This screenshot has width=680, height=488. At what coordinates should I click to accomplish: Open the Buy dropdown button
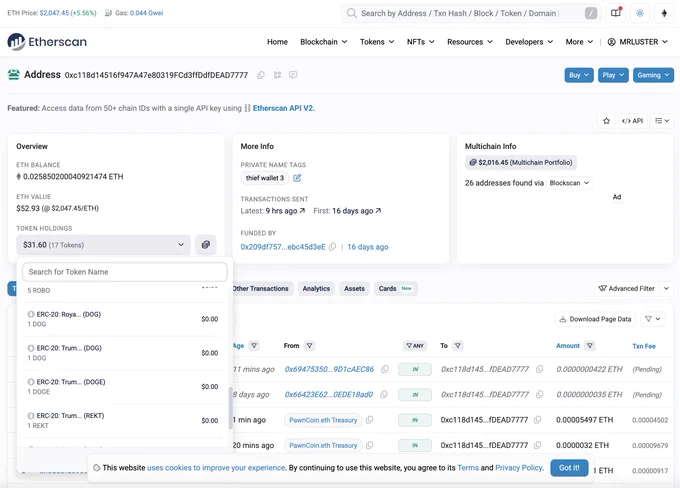click(x=579, y=75)
